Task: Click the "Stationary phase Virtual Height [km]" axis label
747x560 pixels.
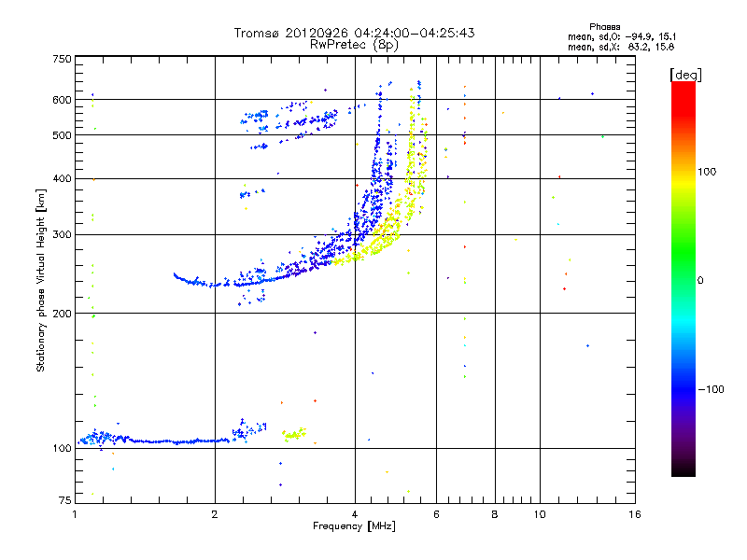Action: point(40,280)
